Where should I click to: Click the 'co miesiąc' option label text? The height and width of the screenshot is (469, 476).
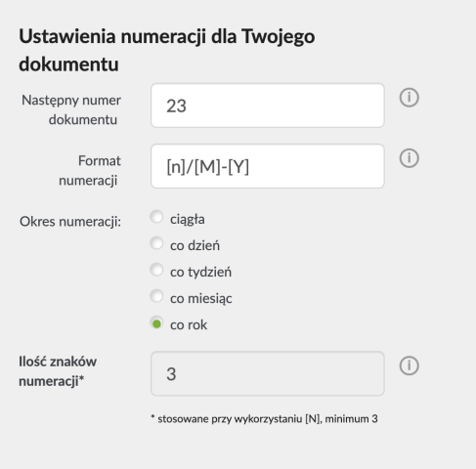coord(201,299)
